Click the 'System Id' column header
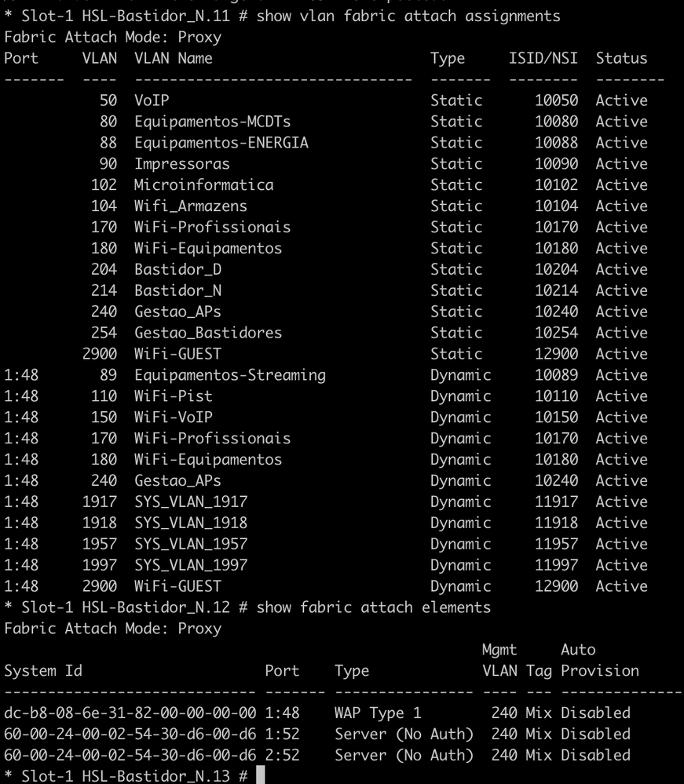This screenshot has height=784, width=684. 43,671
